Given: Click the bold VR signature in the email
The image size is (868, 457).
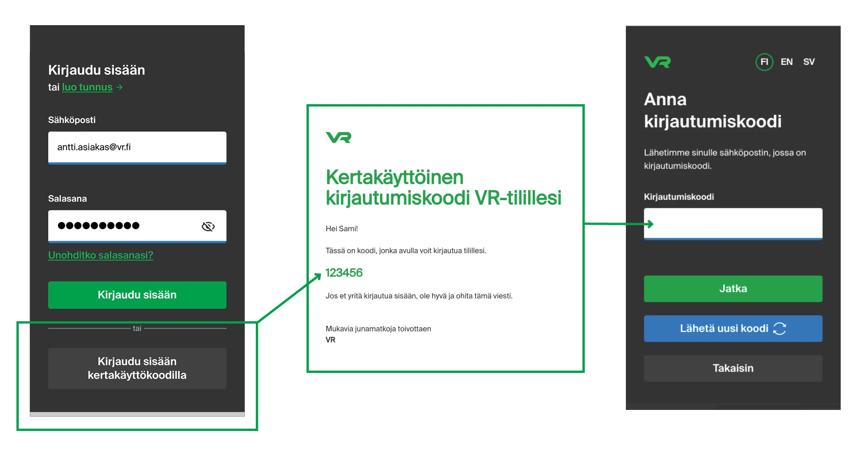Looking at the screenshot, I should click(x=330, y=340).
